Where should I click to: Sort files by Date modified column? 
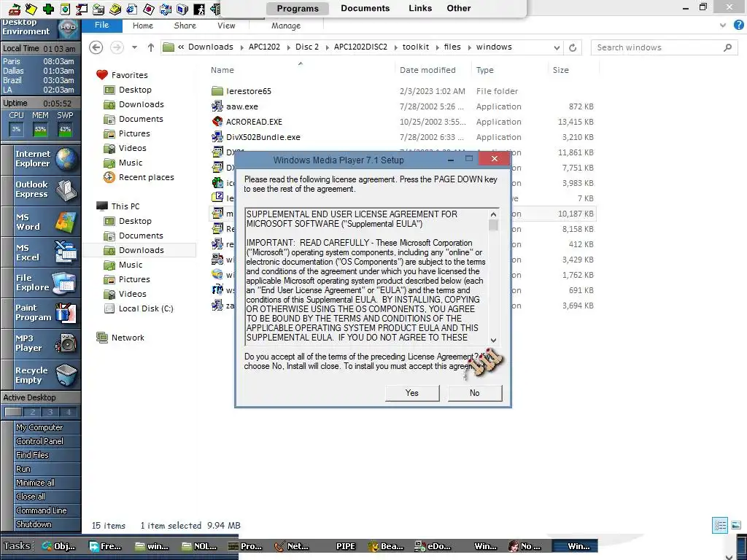[427, 70]
